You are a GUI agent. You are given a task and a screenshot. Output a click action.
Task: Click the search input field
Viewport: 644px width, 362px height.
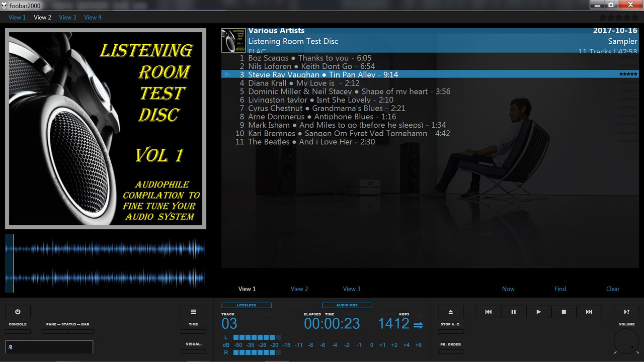tap(49, 347)
